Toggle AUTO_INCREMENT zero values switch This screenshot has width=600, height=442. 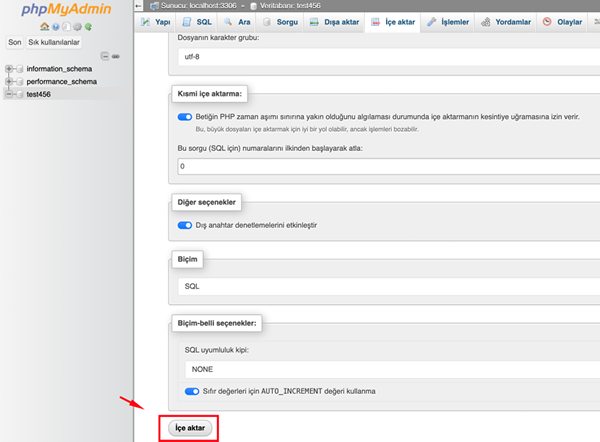tap(192, 391)
